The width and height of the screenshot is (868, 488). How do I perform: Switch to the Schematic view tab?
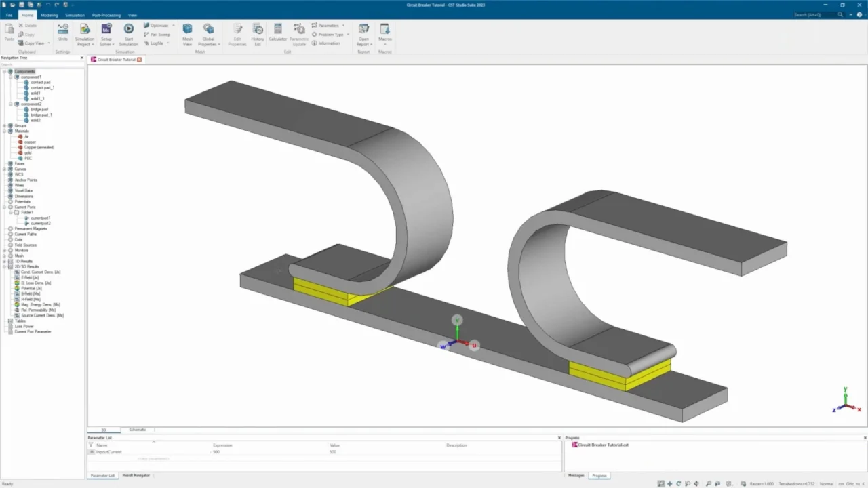[x=138, y=430]
